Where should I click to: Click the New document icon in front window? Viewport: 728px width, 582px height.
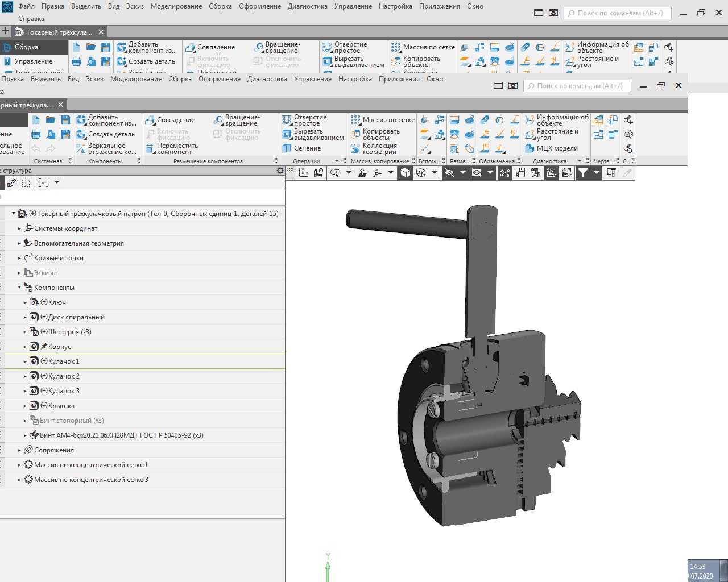click(36, 120)
